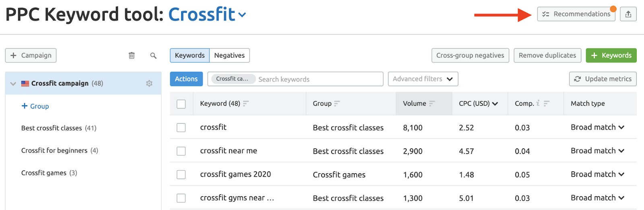Click keyword 'crossfit gyms near …'
Viewport: 644px width, 210px height.
coord(237,198)
